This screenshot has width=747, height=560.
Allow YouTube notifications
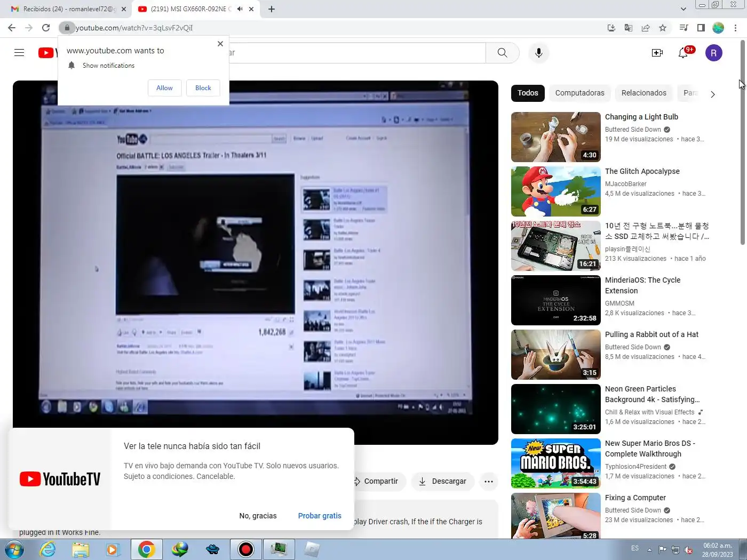(164, 88)
